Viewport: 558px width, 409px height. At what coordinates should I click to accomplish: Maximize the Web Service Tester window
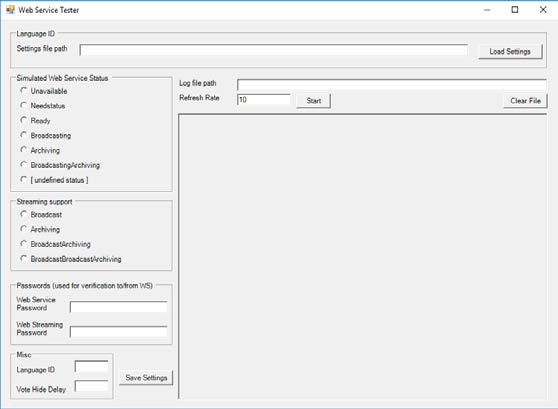515,10
